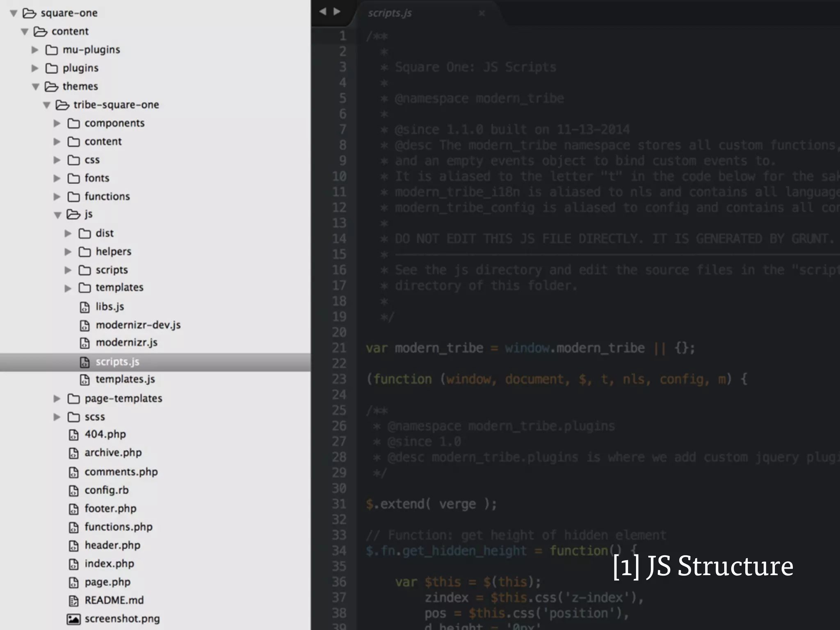Collapse the top-level content folder arrow

pyautogui.click(x=25, y=32)
